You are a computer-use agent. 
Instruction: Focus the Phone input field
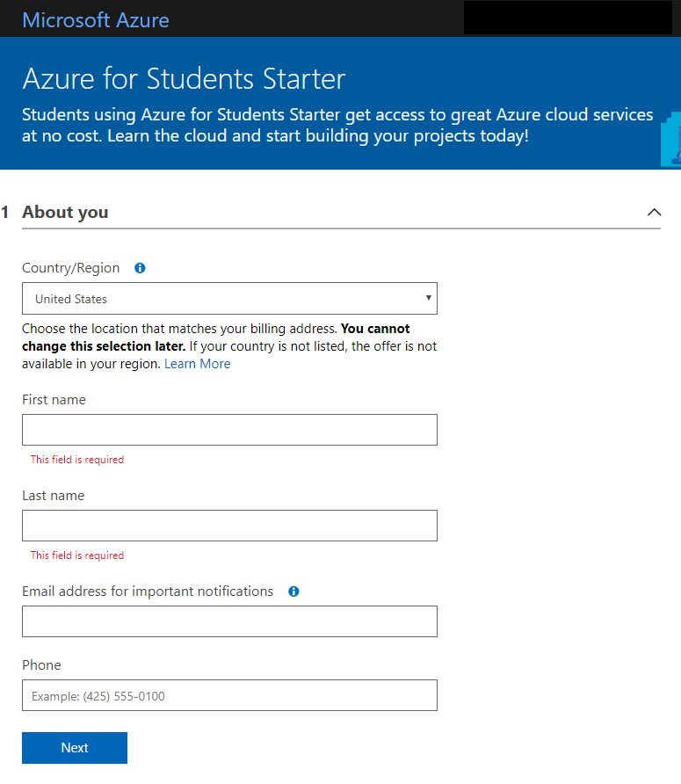pyautogui.click(x=229, y=695)
